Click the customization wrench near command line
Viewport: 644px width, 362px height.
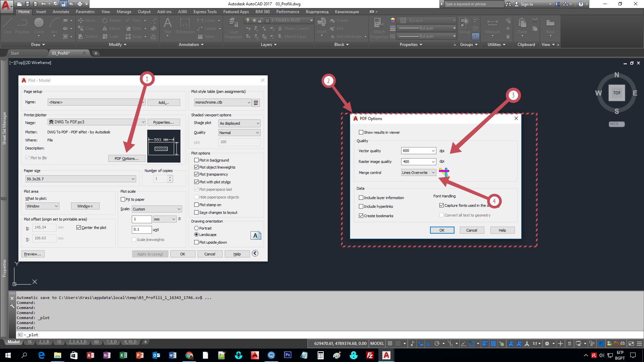pos(12,306)
